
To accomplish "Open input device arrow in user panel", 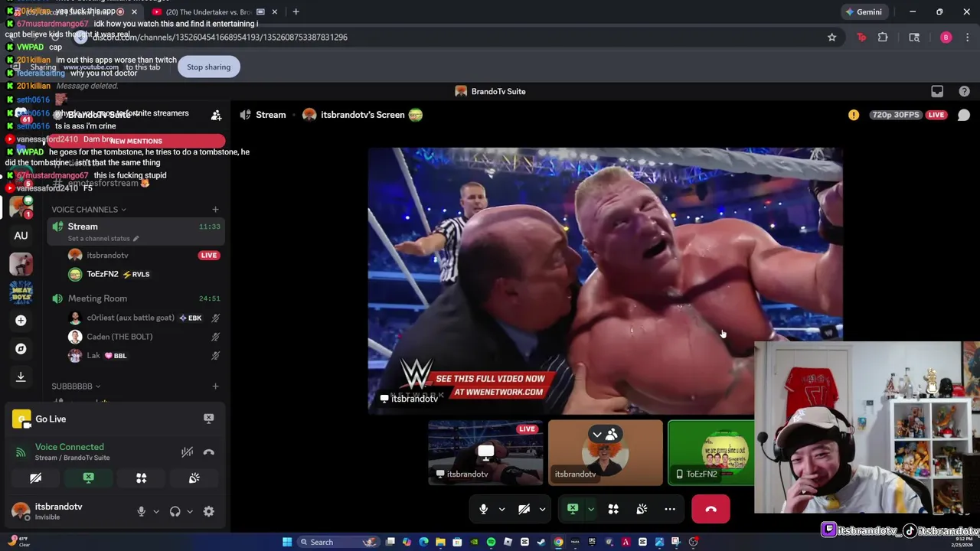I will point(156,511).
